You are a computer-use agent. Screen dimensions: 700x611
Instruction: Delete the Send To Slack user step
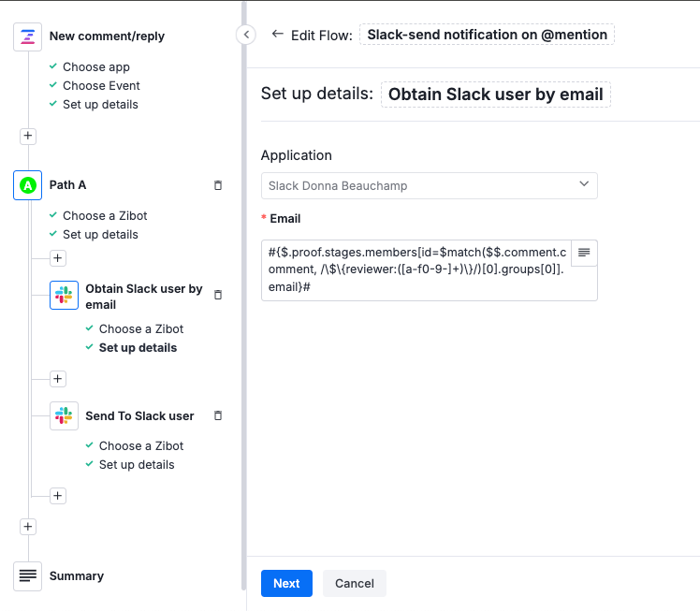tap(218, 415)
